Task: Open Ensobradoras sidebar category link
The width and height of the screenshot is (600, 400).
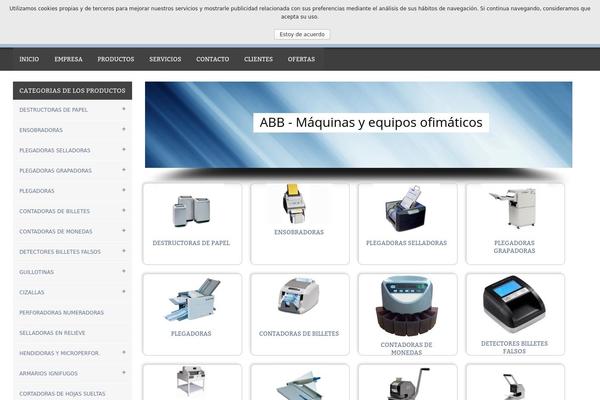Action: click(41, 130)
